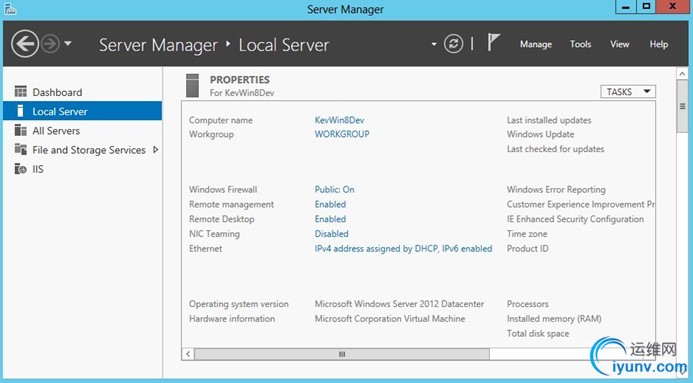The height and width of the screenshot is (383, 693).
Task: Click the File and Storage Services icon
Action: (x=20, y=149)
